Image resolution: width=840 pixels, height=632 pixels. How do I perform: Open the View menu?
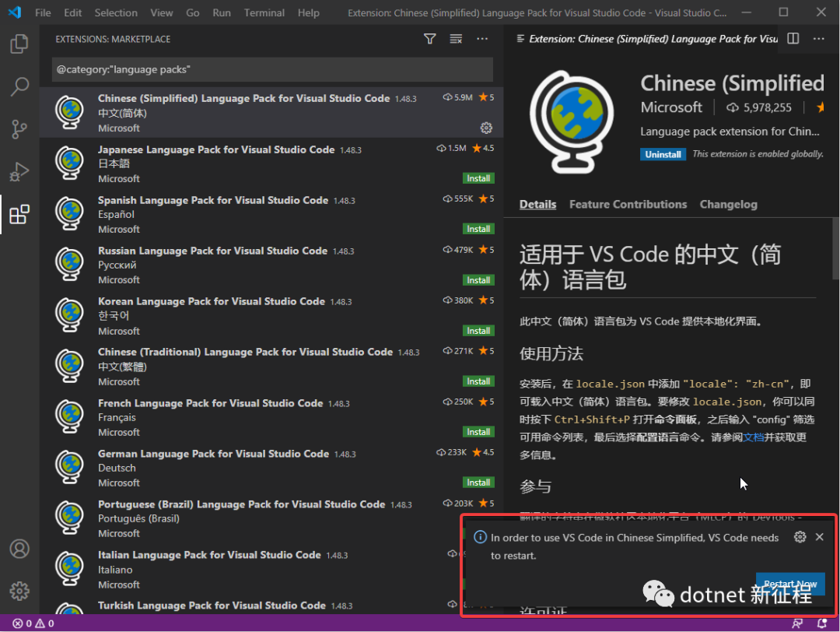click(x=161, y=13)
